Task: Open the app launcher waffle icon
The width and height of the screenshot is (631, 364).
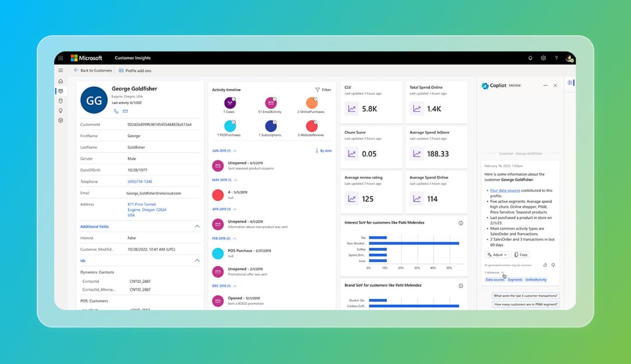Action: coord(61,58)
